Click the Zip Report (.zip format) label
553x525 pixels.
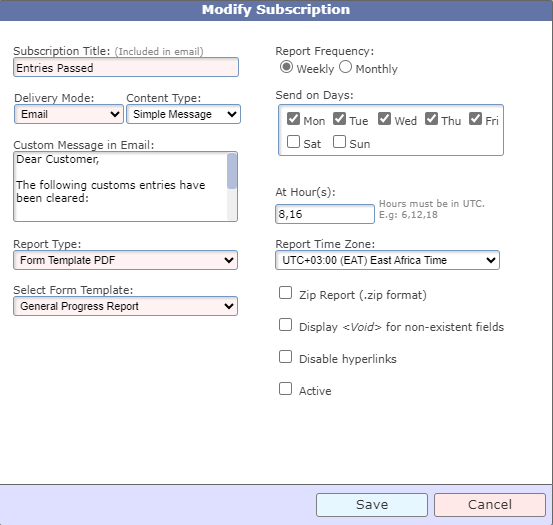tap(363, 295)
